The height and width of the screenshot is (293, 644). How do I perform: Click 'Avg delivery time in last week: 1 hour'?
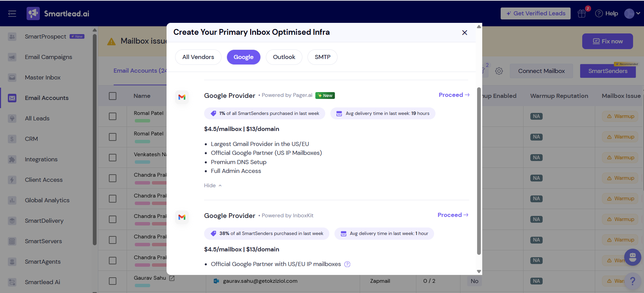pyautogui.click(x=384, y=234)
